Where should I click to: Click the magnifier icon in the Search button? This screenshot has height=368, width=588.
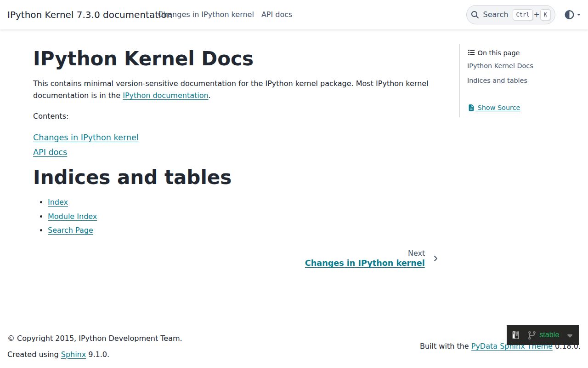click(475, 15)
